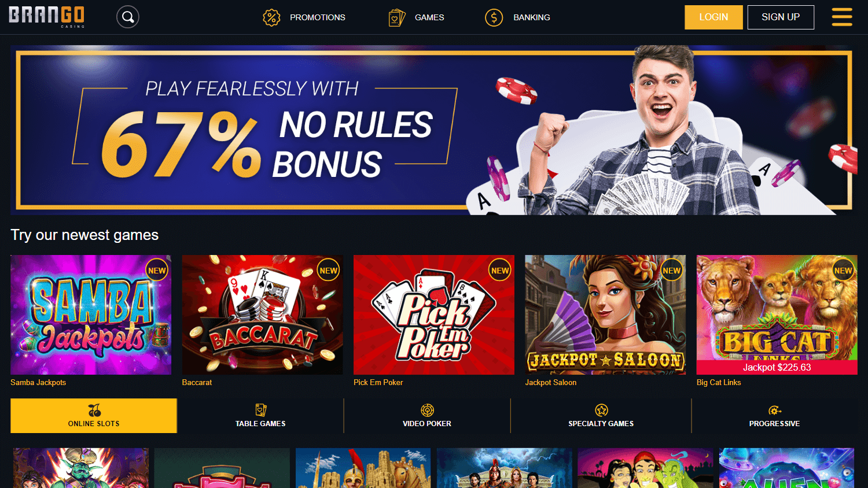Open the Baccarat text link
This screenshot has width=868, height=488.
tap(197, 382)
